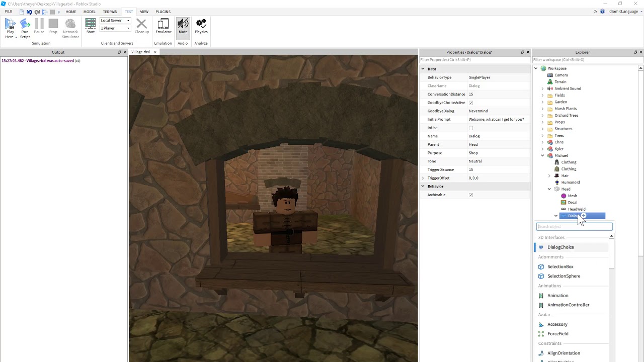
Task: Select the HeadWeld icon
Action: coord(563,209)
